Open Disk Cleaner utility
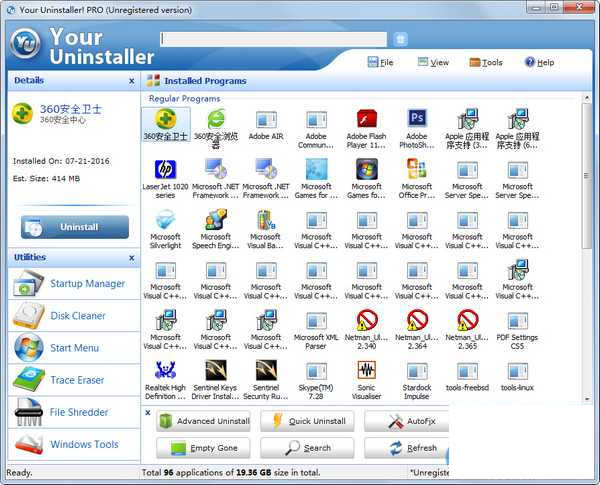Viewport: 600px width, 485px height. click(x=74, y=316)
